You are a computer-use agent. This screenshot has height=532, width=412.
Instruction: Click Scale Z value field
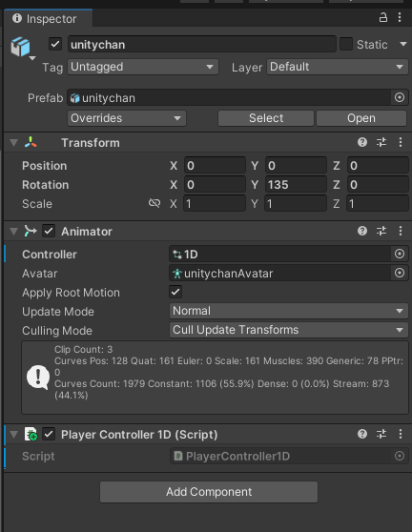pos(378,204)
